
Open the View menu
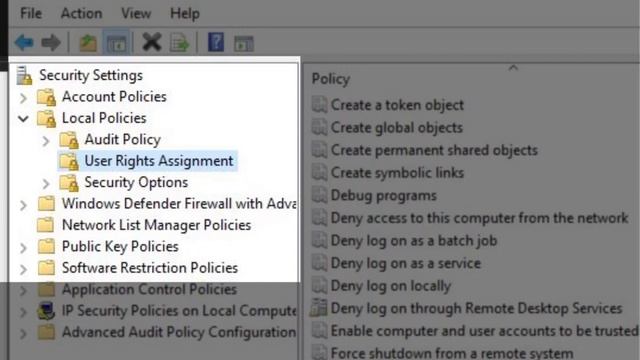pyautogui.click(x=136, y=13)
